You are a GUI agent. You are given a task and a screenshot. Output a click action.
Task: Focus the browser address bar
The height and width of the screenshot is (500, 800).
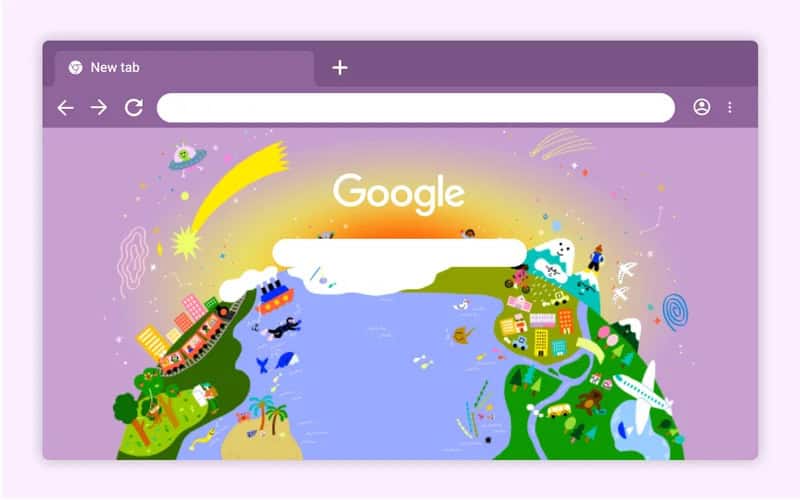pyautogui.click(x=416, y=108)
